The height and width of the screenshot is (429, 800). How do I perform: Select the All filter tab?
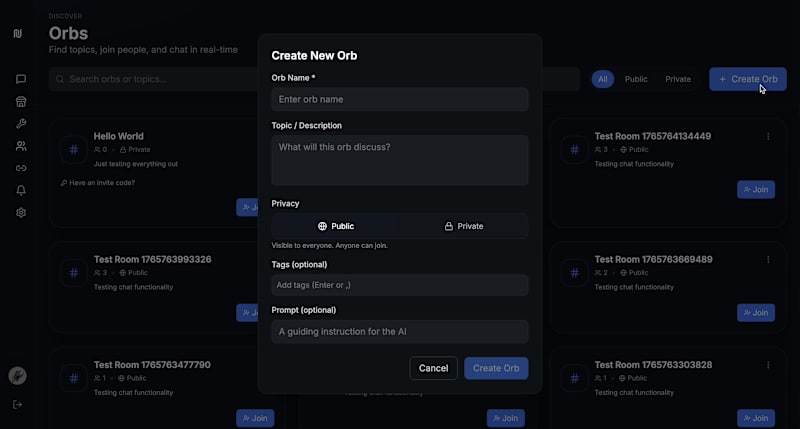602,79
